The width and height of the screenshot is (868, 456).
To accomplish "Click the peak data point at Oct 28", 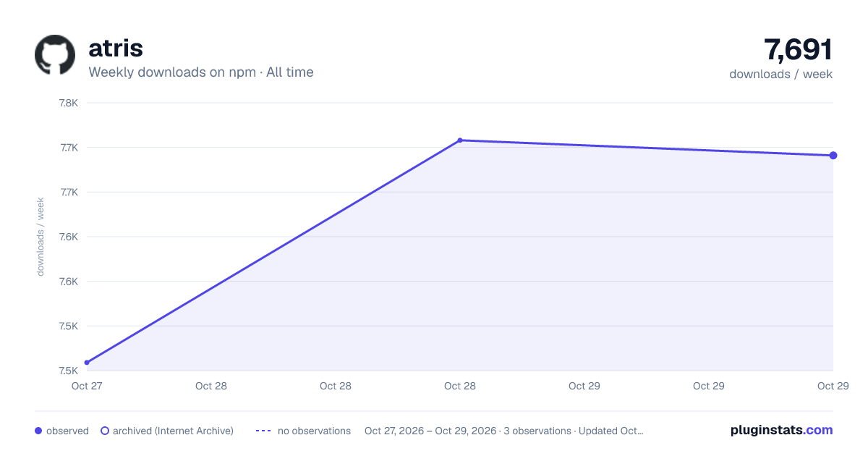I will tap(460, 140).
